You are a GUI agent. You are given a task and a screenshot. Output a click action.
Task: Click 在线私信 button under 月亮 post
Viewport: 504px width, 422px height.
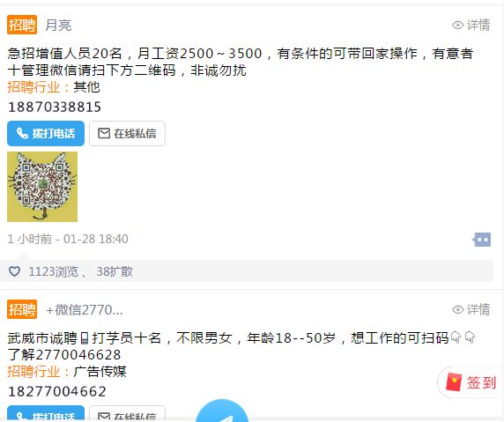(x=127, y=133)
